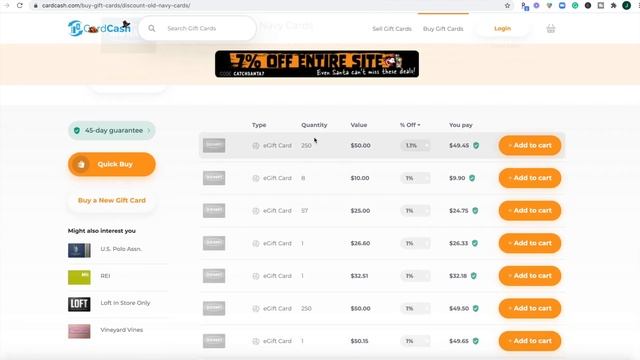Image resolution: width=640 pixels, height=360 pixels.
Task: Click card thumbnail in $25.00 row
Action: (214, 211)
